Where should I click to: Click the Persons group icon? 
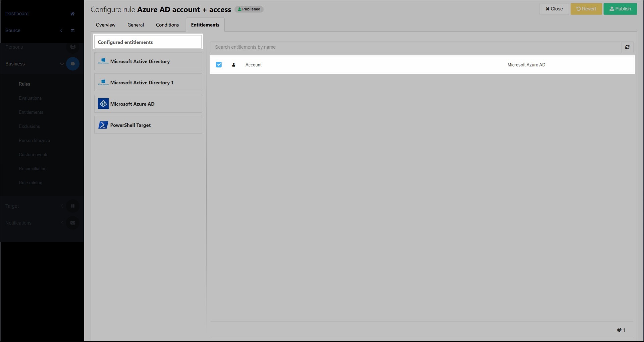pyautogui.click(x=72, y=47)
